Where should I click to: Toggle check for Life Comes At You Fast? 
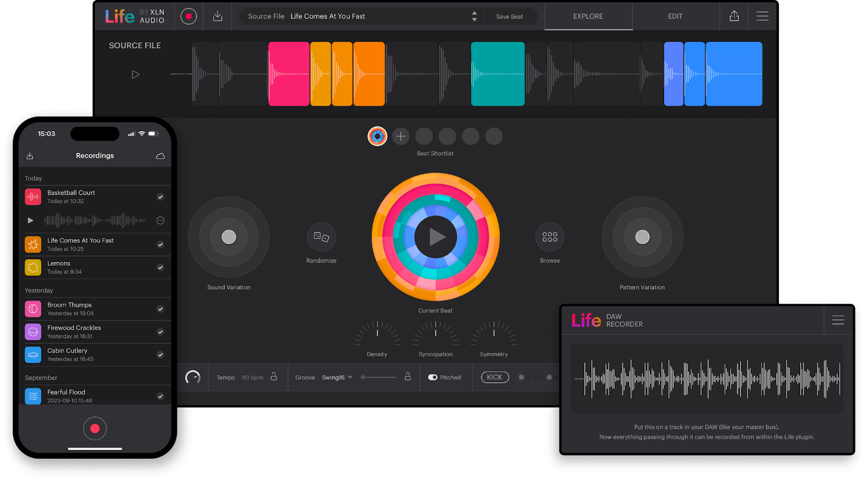click(160, 245)
